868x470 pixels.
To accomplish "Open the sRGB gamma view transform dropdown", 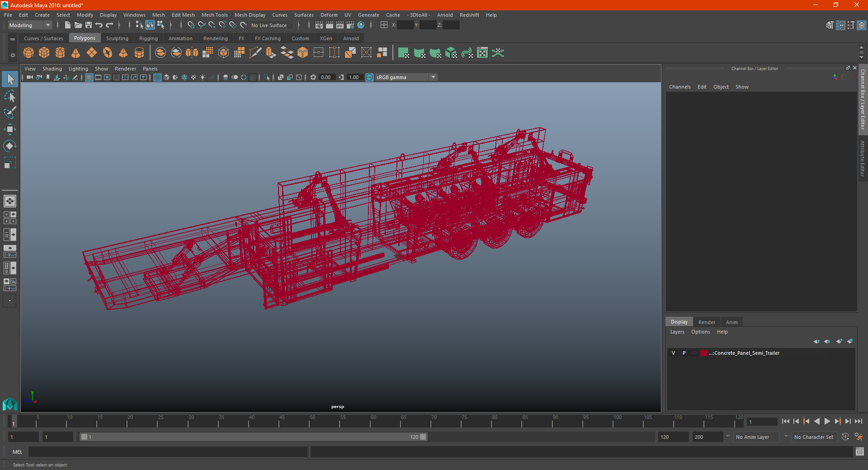I will (x=406, y=77).
